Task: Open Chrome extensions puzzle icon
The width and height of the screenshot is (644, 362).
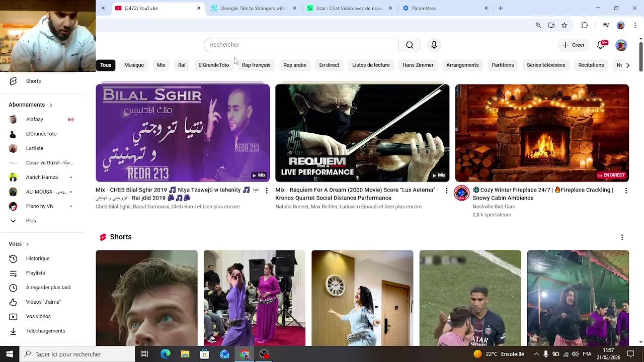Action: (585, 25)
